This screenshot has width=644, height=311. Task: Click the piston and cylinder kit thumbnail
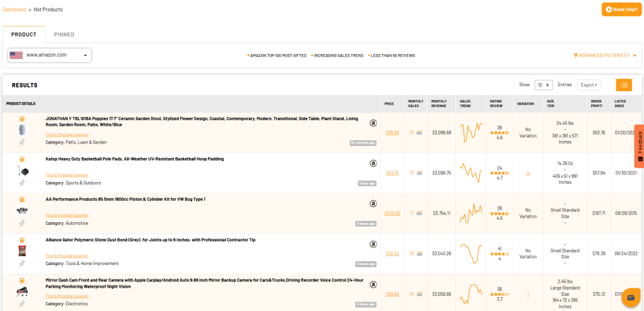click(22, 211)
